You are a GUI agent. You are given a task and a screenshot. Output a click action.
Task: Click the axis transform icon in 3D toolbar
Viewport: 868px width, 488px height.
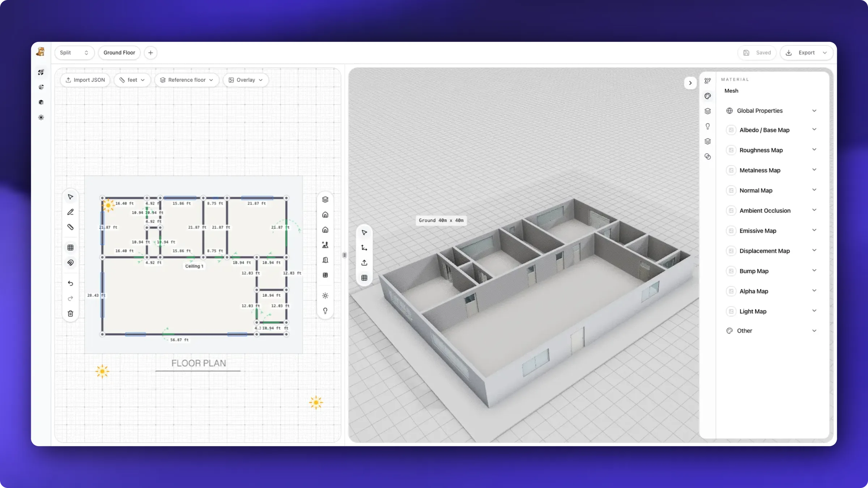[x=364, y=248]
